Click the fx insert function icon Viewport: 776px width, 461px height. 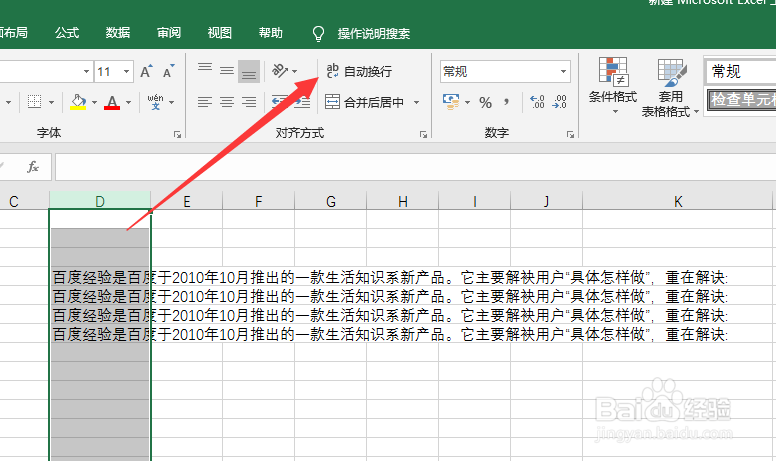point(33,167)
